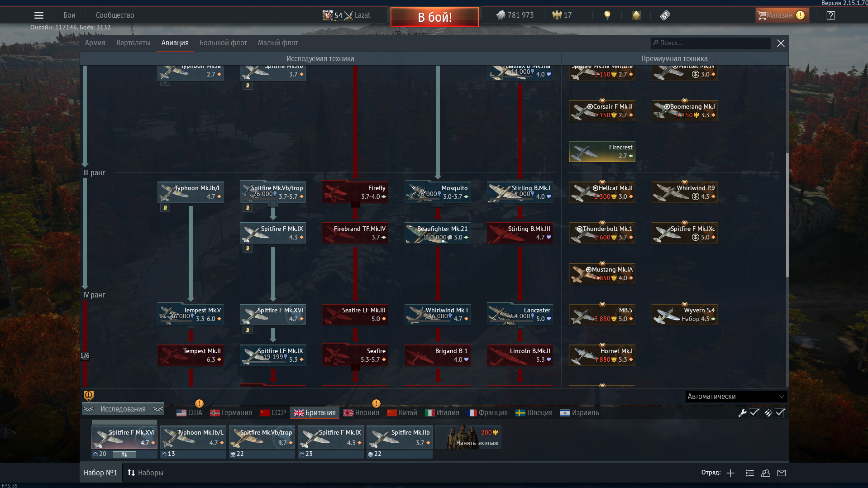
Task: Toggle the auto-repair wrench checkbox
Action: [x=754, y=413]
